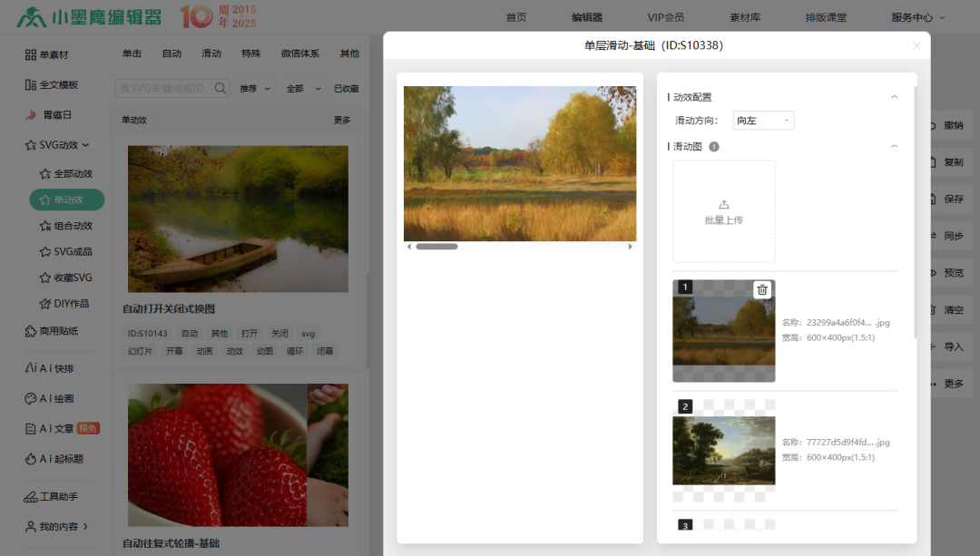Image resolution: width=980 pixels, height=556 pixels.
Task: Open 工具助手 in the sidebar
Action: [51, 497]
